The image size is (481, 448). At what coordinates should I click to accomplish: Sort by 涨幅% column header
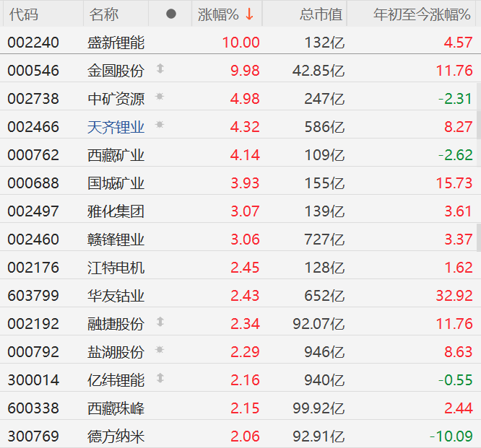tap(225, 14)
